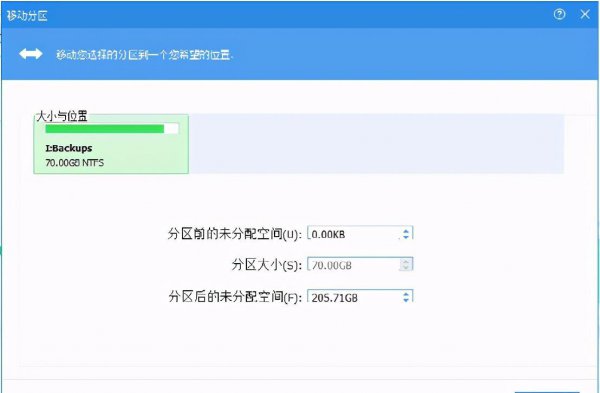Click the 大小与位置 group label
600x393 pixels.
[62, 116]
